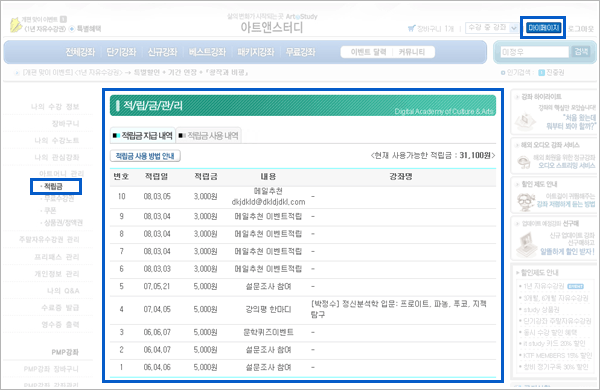This screenshot has width=600, height=390.
Task: Open the 베스트강좌 menu
Action: tap(207, 52)
